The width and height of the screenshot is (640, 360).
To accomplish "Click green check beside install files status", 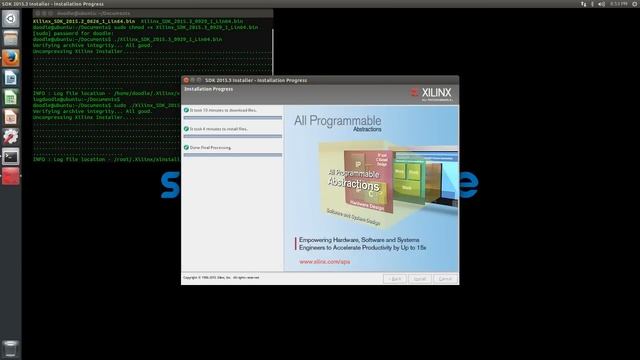I will click(186, 129).
